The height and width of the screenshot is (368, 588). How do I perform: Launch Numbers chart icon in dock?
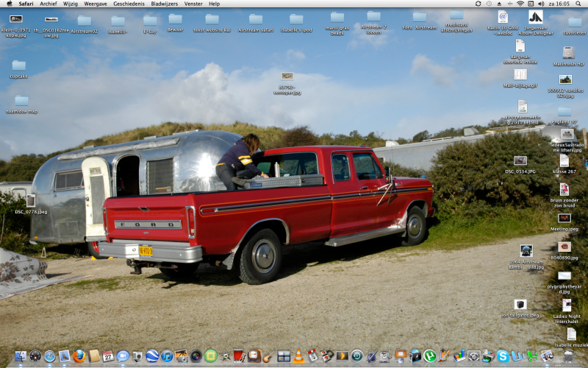point(459,356)
